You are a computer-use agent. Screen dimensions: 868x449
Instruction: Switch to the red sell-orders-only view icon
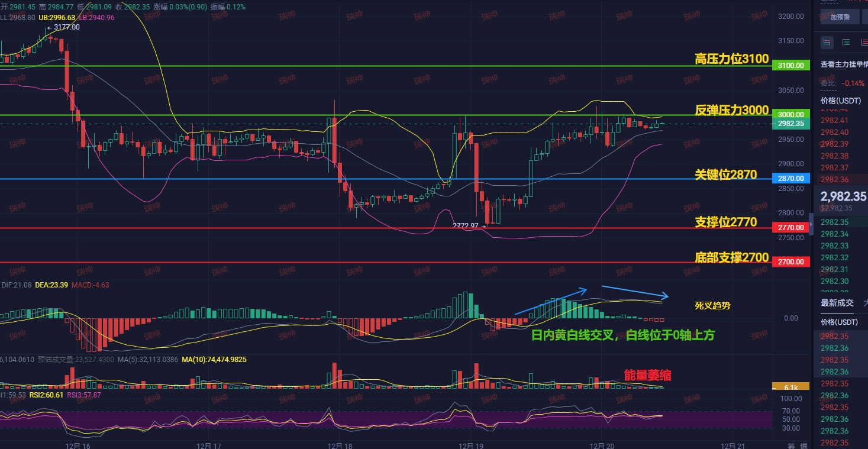coord(864,42)
